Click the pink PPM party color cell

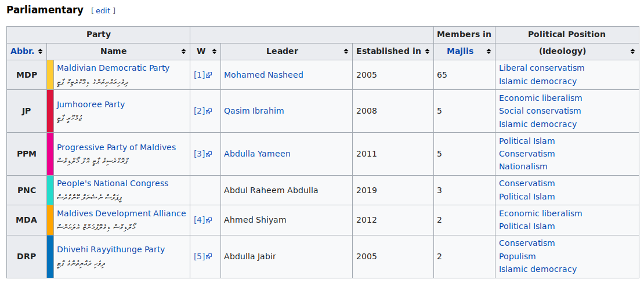tap(50, 154)
